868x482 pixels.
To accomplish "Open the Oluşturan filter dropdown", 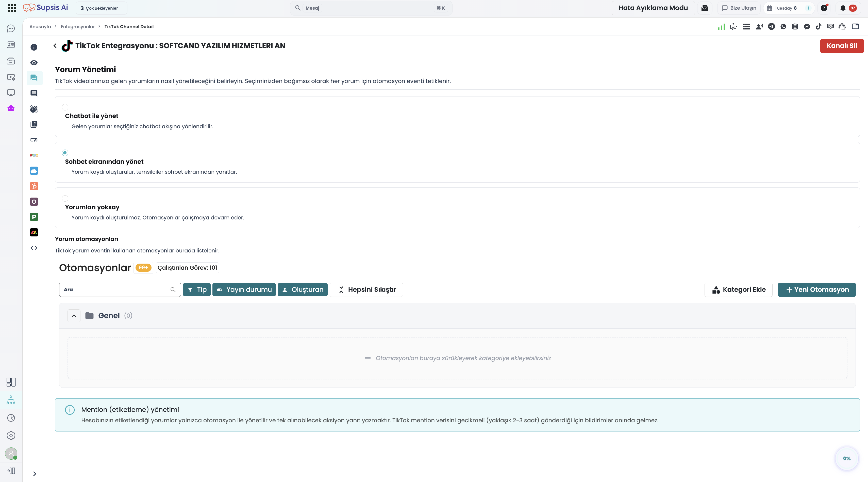I will click(x=303, y=290).
